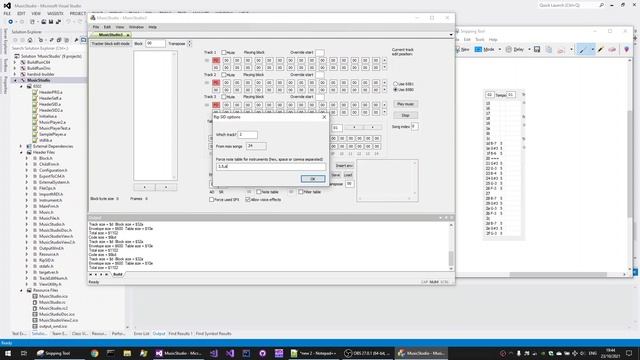Open Visual Studio VIEW menu
The width and height of the screenshot is (640, 360).
(36, 13)
